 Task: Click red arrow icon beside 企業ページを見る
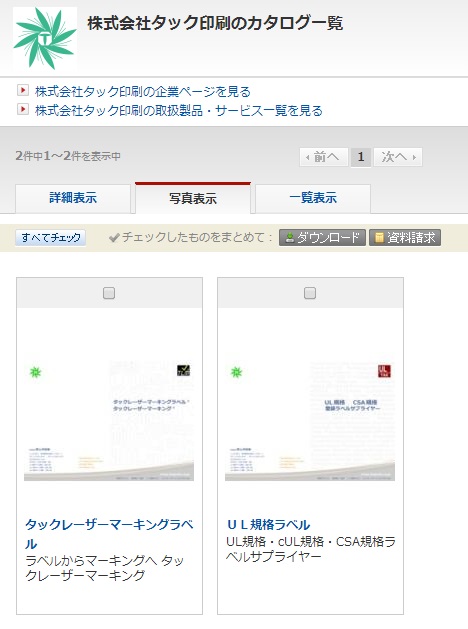click(x=23, y=91)
